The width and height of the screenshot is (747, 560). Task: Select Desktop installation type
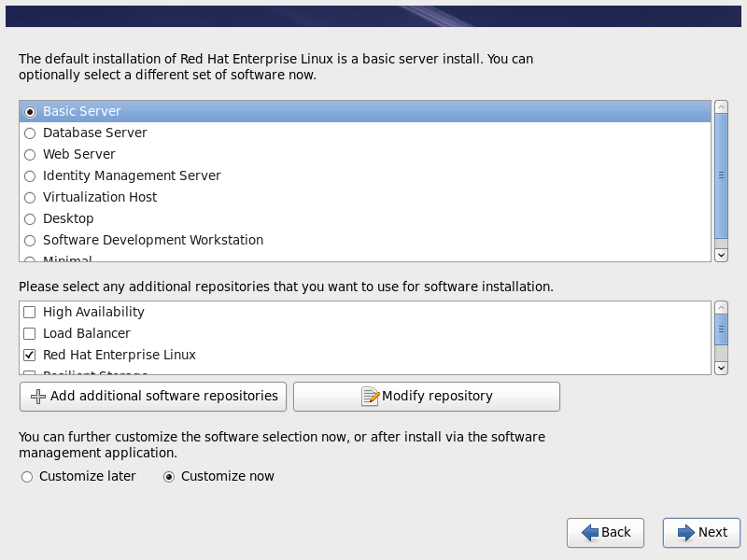[x=30, y=219]
